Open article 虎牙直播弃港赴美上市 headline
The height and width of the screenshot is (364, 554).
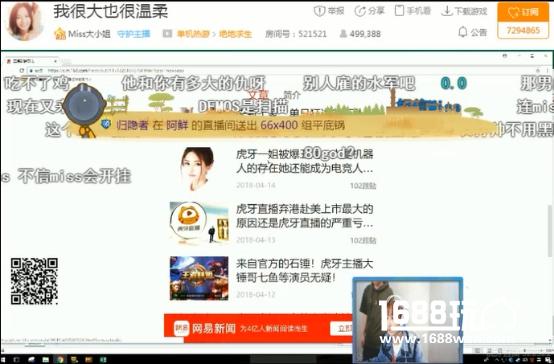(x=305, y=216)
